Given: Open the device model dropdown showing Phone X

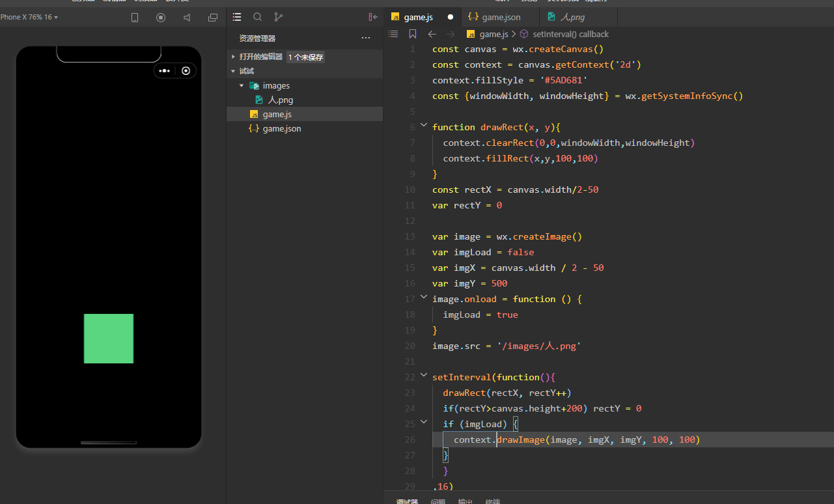Looking at the screenshot, I should tap(29, 17).
